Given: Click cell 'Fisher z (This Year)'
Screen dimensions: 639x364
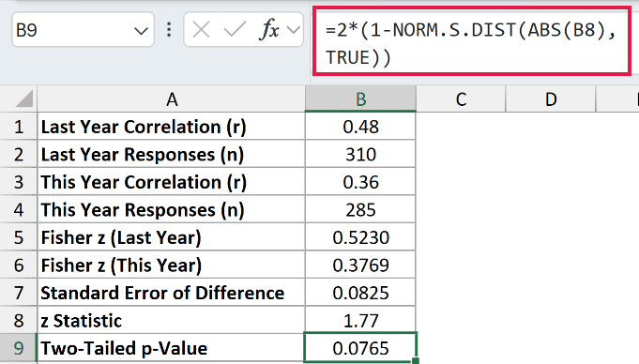Looking at the screenshot, I should point(171,265).
